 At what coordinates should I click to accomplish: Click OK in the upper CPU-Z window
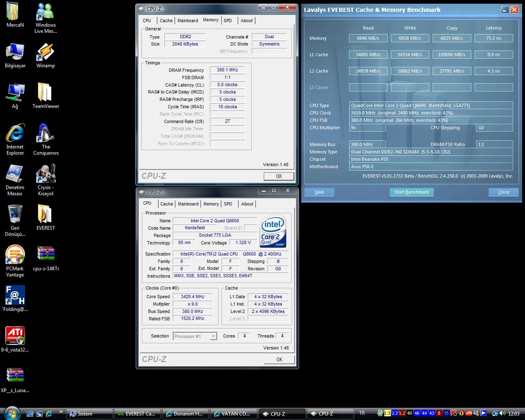click(x=279, y=176)
